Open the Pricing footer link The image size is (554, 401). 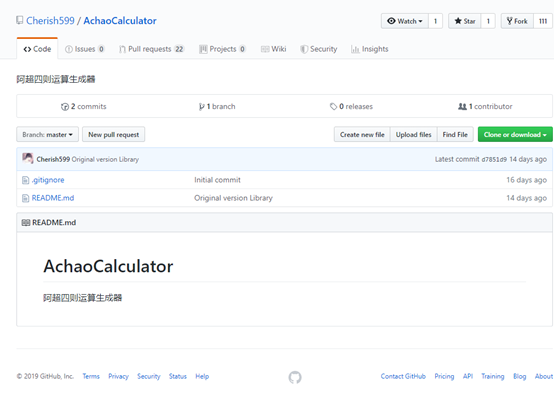tap(444, 376)
